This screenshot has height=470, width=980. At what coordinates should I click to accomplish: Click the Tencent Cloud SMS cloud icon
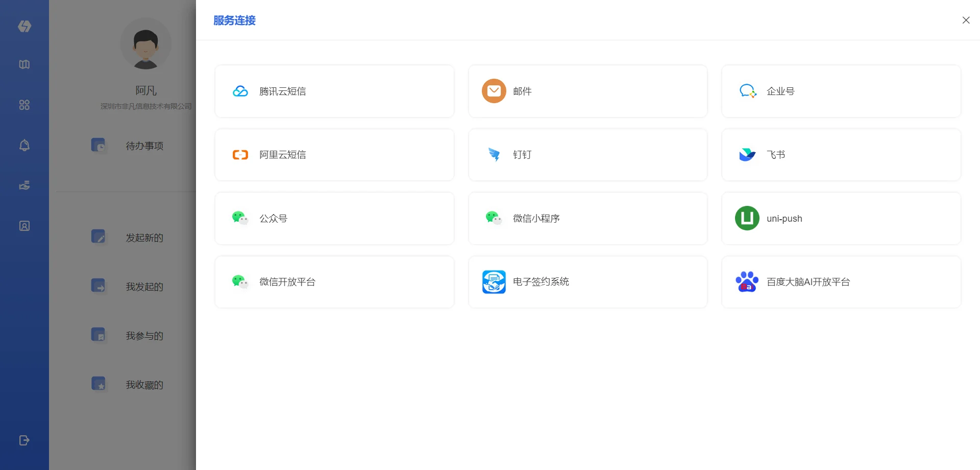coord(240,91)
